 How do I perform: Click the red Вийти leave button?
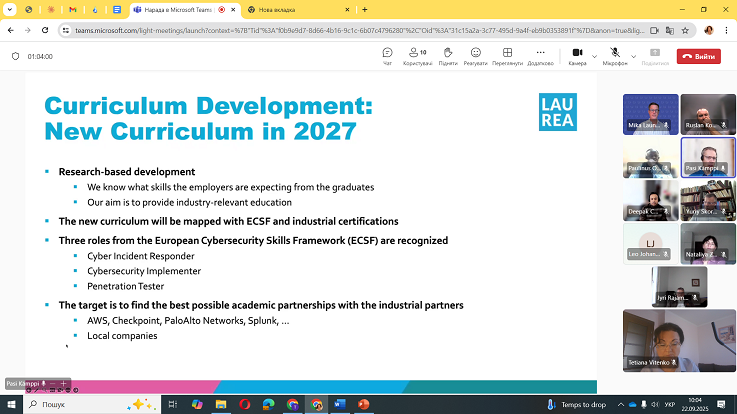[x=698, y=56]
